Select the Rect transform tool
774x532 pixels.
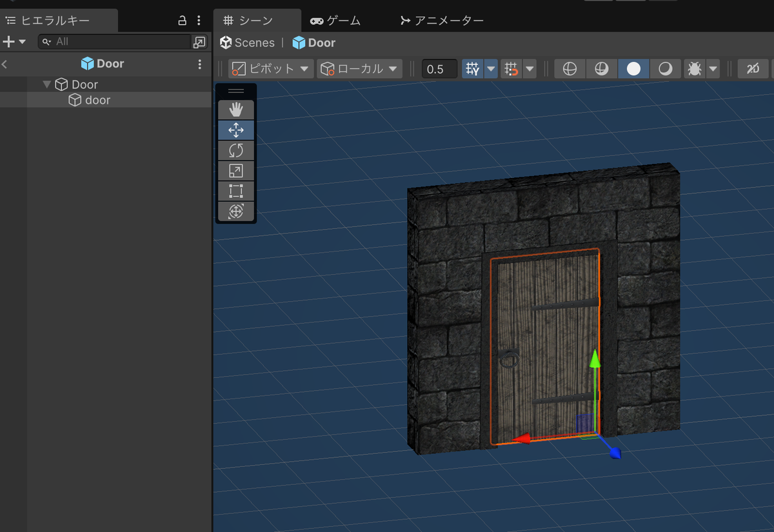[x=236, y=191]
